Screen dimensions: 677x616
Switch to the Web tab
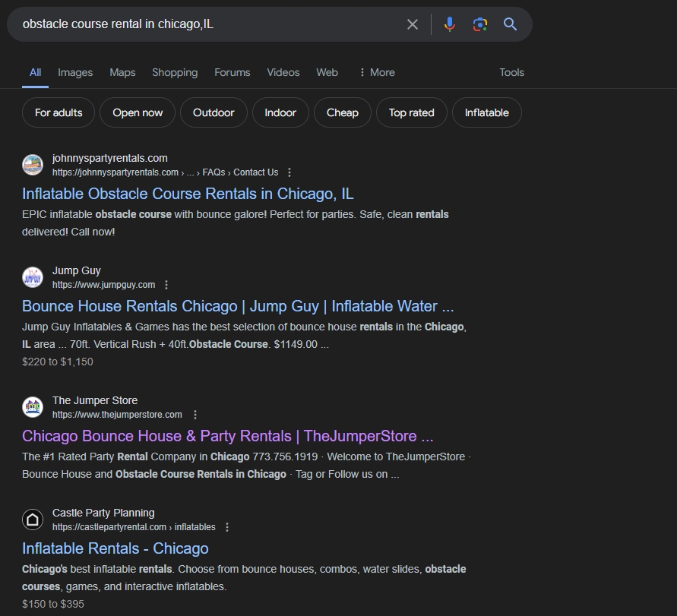(x=327, y=72)
